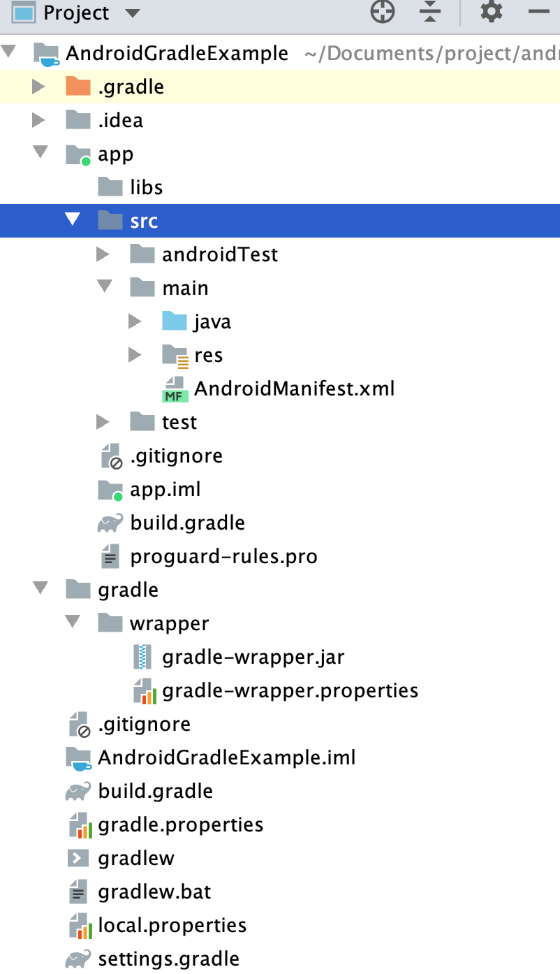Viewport: 560px width, 974px height.
Task: Expand the androidTest folder
Action: tap(103, 254)
